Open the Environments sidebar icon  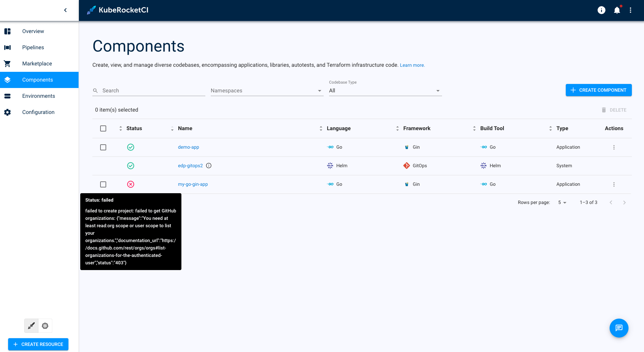coord(7,96)
